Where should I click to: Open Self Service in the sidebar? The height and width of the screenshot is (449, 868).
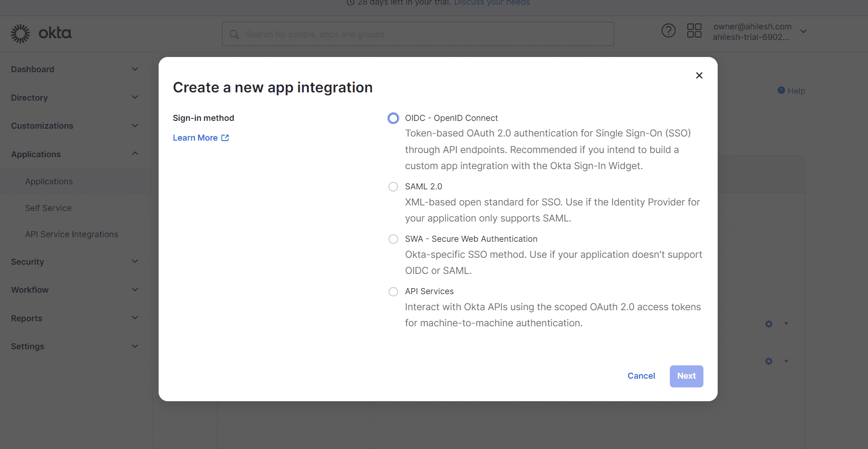tap(48, 208)
